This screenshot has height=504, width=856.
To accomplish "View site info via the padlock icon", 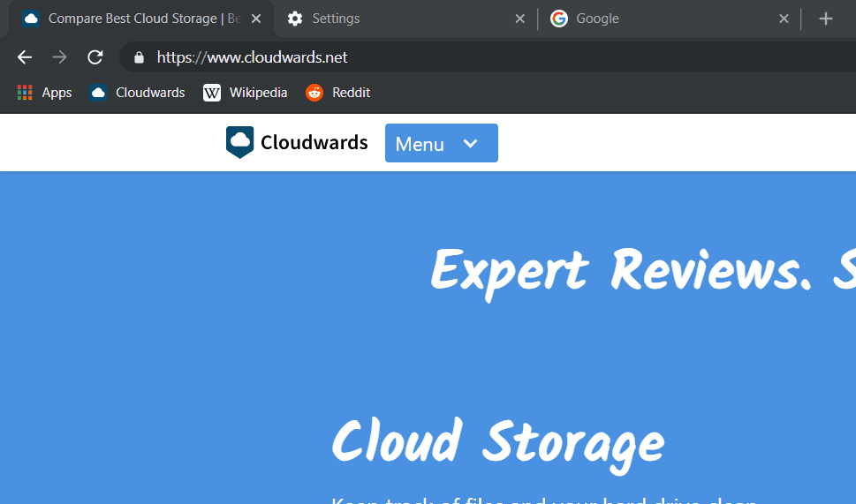I will [139, 57].
